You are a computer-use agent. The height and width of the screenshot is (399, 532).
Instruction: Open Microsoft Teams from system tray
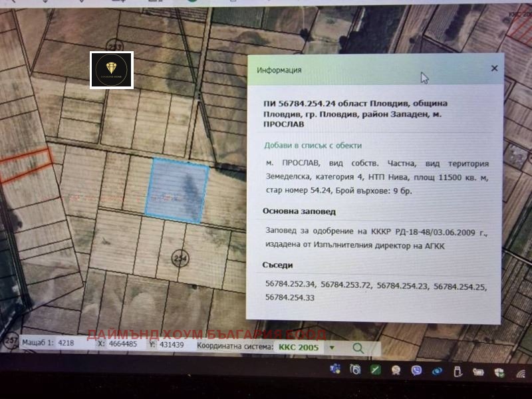[x=335, y=369]
